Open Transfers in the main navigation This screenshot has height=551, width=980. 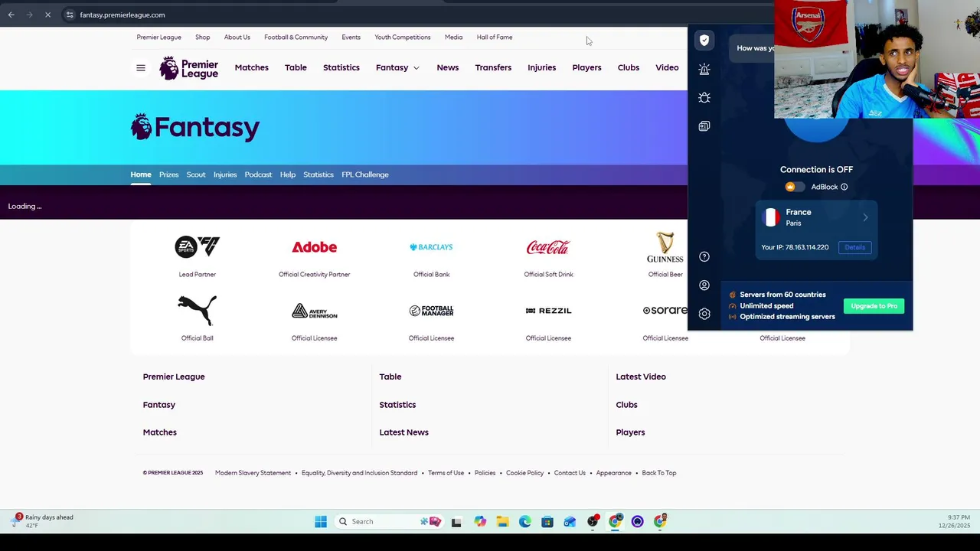tap(493, 68)
